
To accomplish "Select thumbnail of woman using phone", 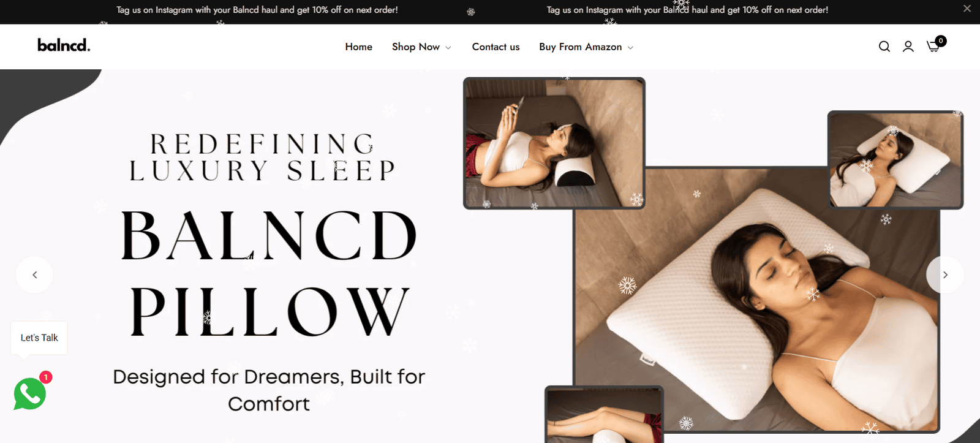I will 554,143.
